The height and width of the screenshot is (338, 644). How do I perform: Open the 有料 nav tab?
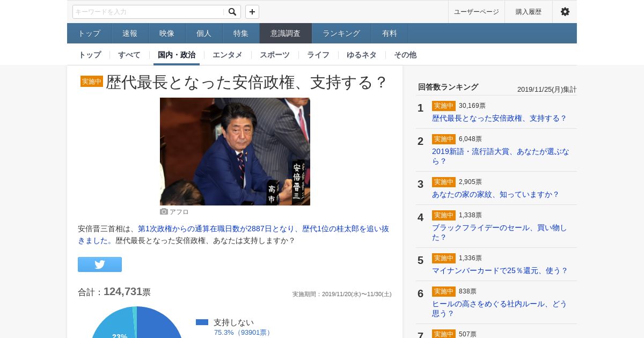click(390, 33)
